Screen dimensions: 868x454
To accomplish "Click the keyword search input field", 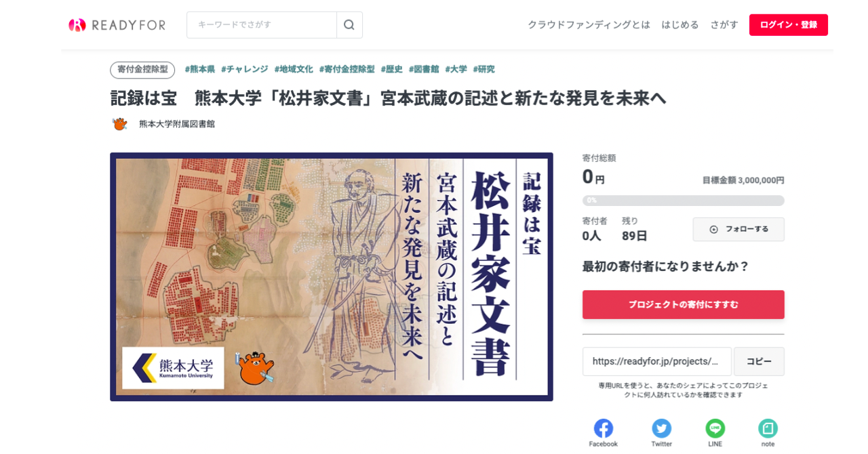I will [262, 25].
